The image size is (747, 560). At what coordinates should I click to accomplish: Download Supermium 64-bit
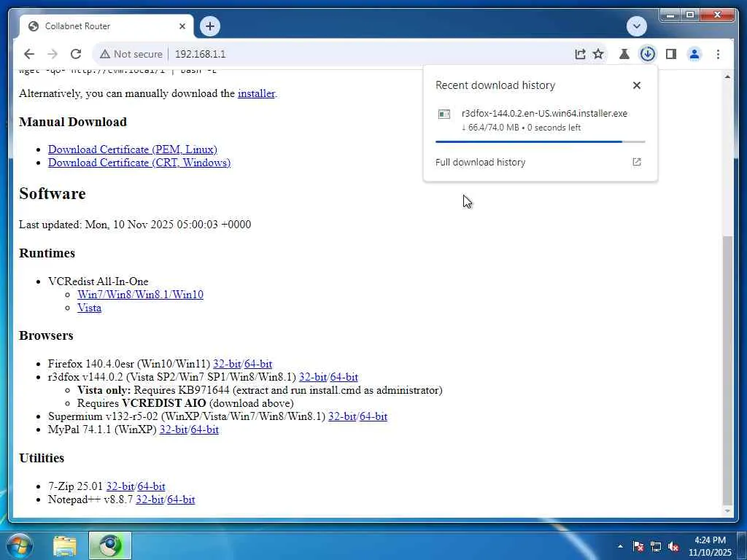(x=373, y=416)
